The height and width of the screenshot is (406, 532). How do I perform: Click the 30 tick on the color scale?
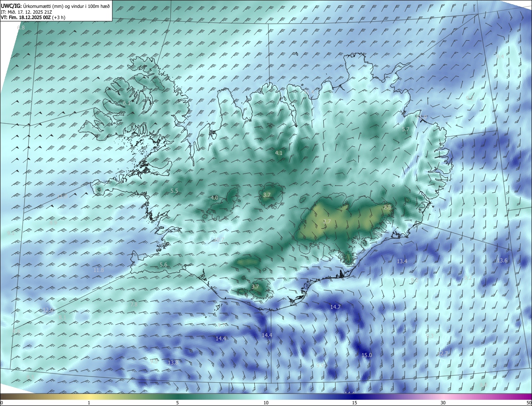(443, 403)
